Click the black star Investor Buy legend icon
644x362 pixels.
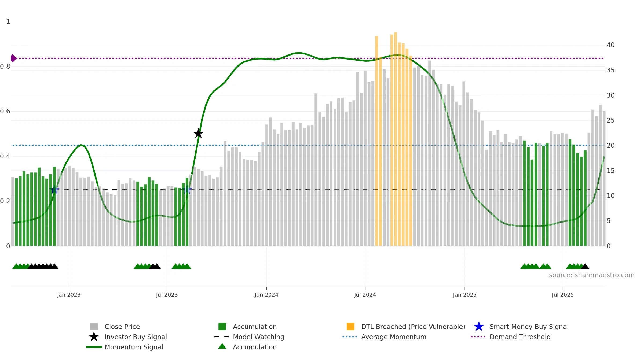[94, 337]
